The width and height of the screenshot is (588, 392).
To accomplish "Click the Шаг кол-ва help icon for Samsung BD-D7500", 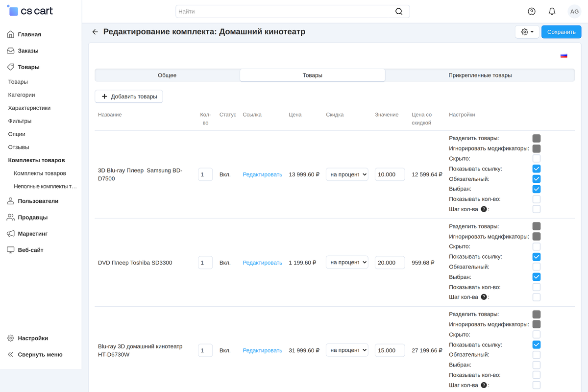I will point(484,209).
